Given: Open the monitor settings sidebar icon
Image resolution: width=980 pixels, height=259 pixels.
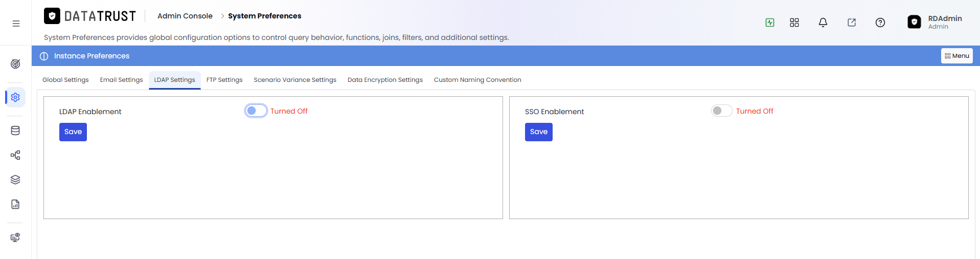Looking at the screenshot, I should point(15,238).
